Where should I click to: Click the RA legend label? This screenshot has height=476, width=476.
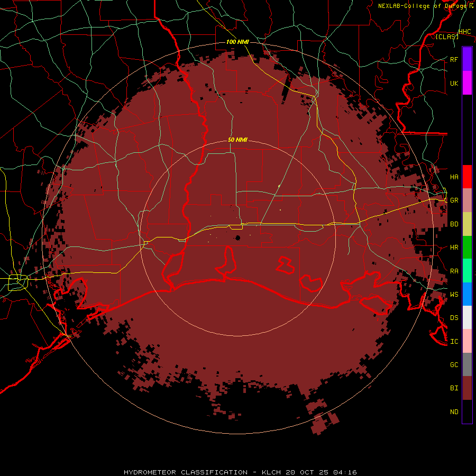click(x=454, y=271)
